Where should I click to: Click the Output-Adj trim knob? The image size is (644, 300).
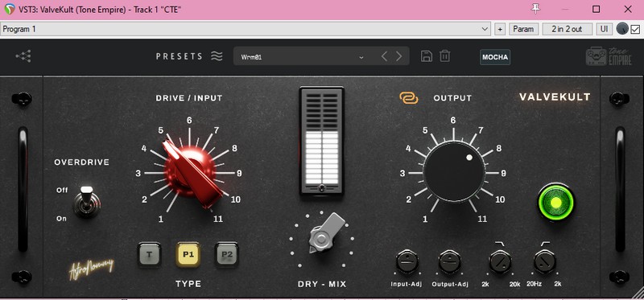[450, 261]
